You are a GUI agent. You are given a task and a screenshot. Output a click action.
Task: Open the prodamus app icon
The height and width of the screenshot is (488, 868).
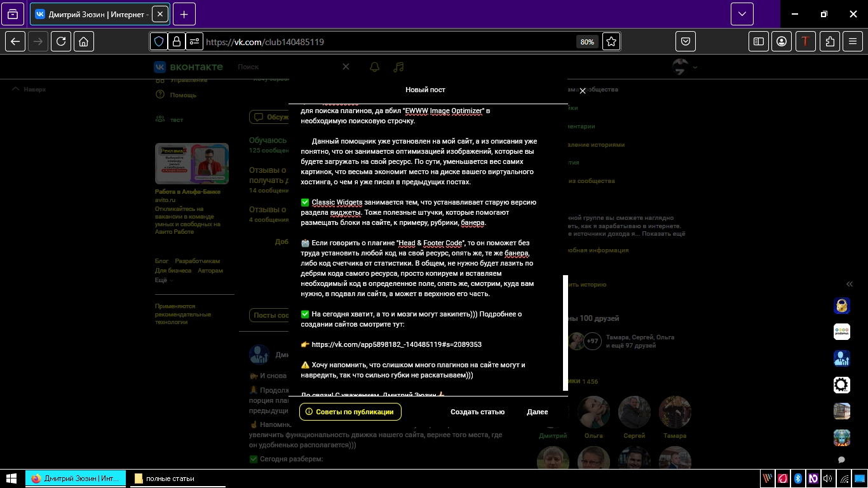coord(842,332)
